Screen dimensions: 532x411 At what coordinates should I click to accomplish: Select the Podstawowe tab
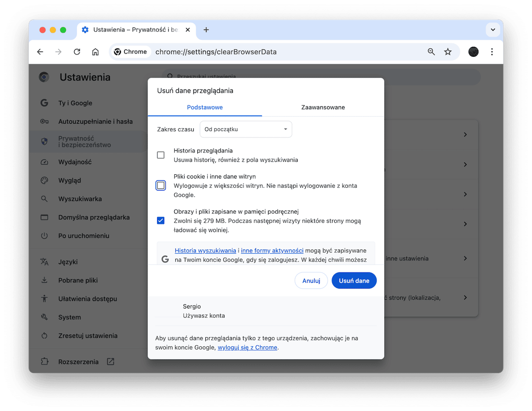(205, 107)
